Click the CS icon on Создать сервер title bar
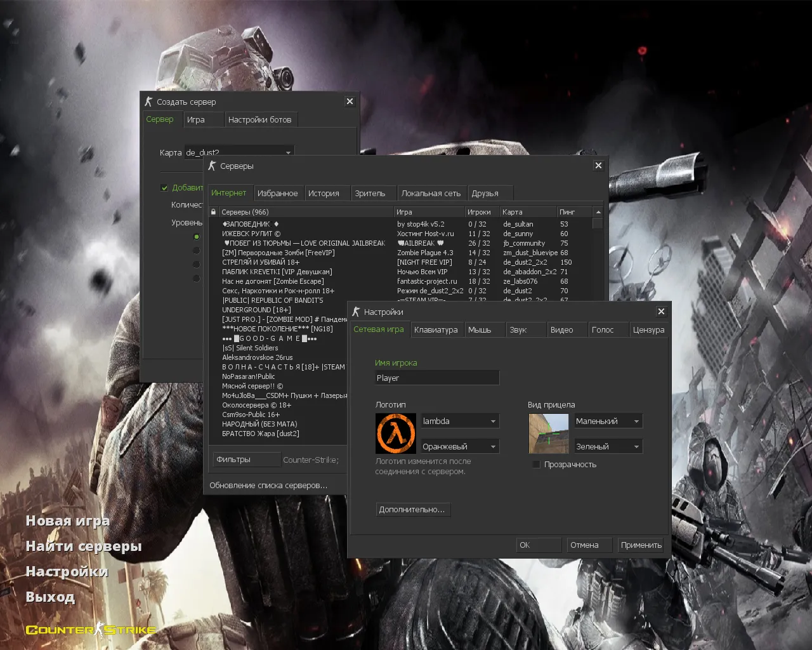 (148, 101)
